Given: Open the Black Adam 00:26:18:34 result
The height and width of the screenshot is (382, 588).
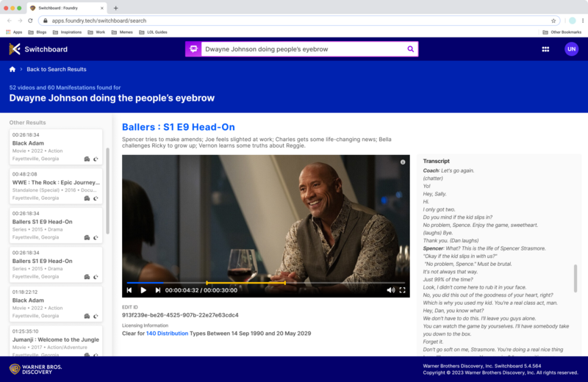Looking at the screenshot, I should click(x=56, y=147).
